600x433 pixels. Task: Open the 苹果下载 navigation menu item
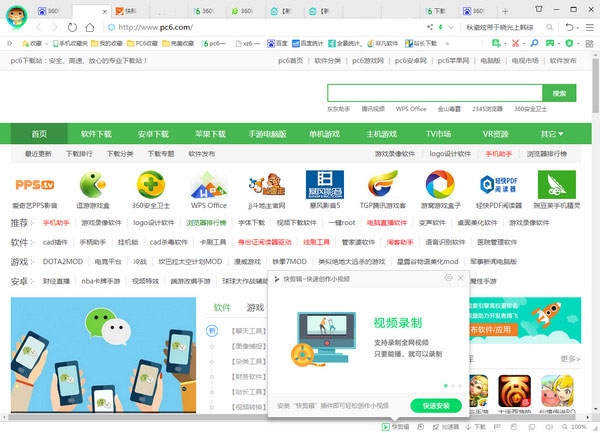(x=210, y=134)
